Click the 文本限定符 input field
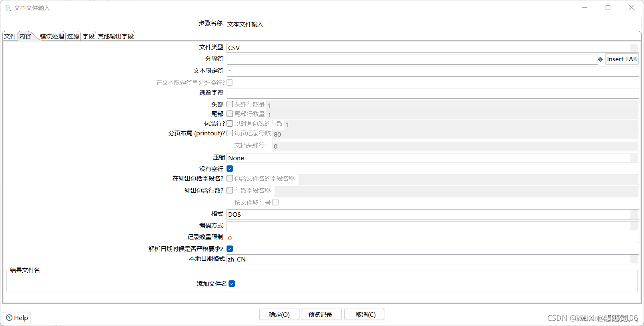Viewport: 644px width, 326px height. click(x=433, y=71)
